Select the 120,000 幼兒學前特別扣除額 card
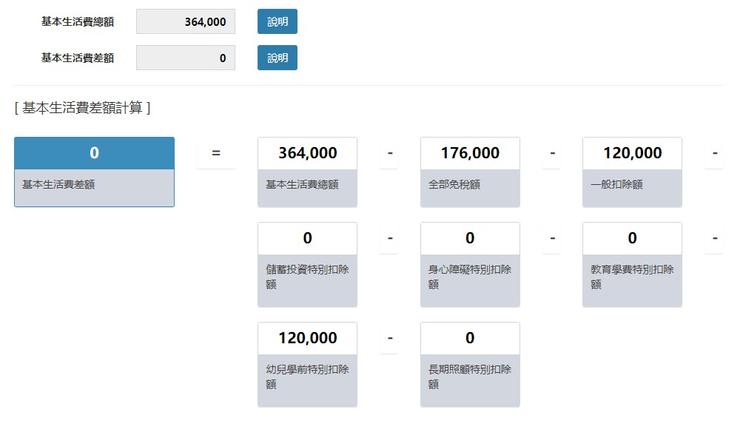740x432 pixels. (307, 364)
